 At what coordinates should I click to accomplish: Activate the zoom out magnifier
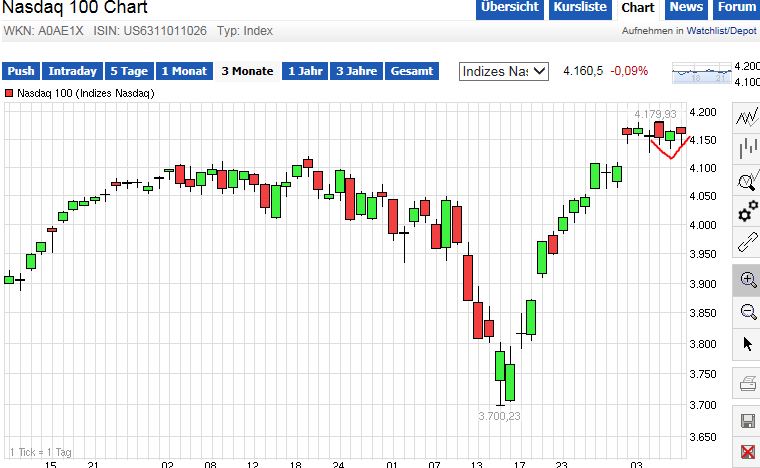click(x=746, y=312)
